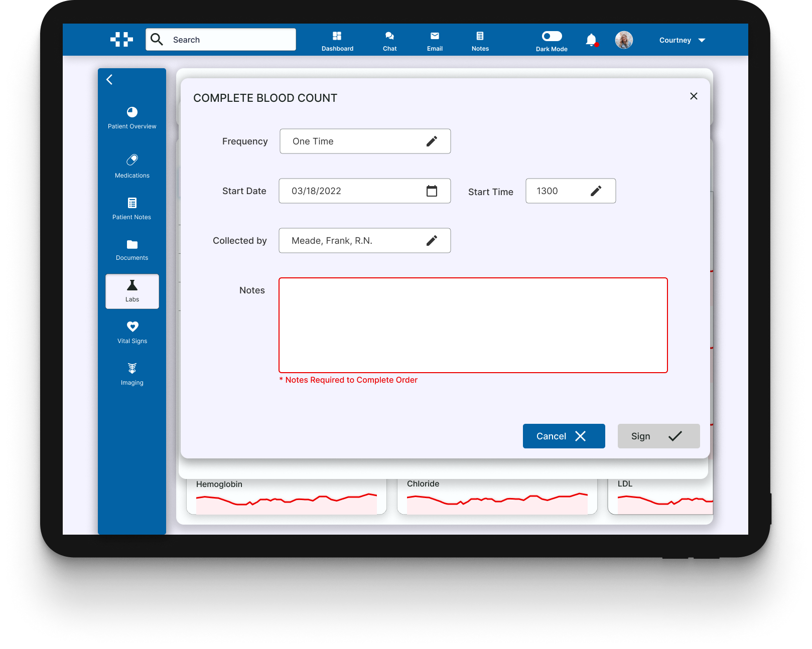Open the Email tab
Image resolution: width=812 pixels, height=649 pixels.
click(435, 41)
